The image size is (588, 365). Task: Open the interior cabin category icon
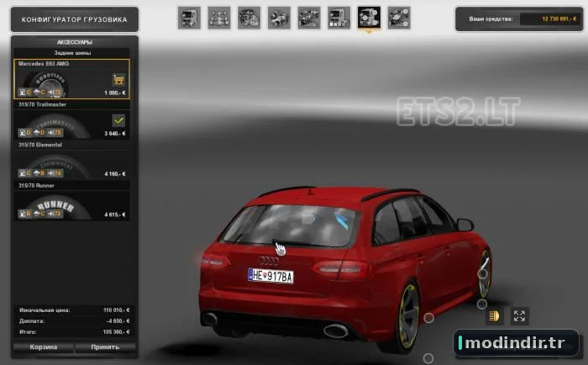pyautogui.click(x=309, y=18)
